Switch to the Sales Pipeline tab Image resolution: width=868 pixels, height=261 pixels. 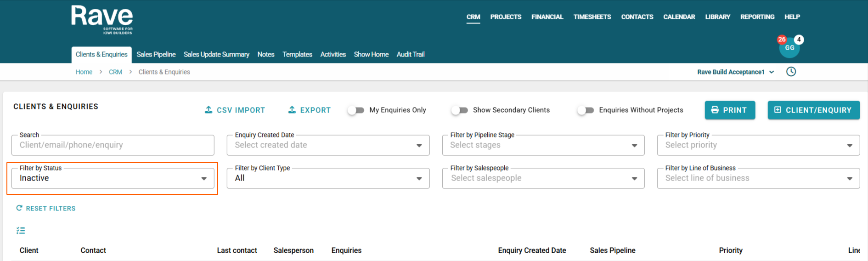[156, 54]
